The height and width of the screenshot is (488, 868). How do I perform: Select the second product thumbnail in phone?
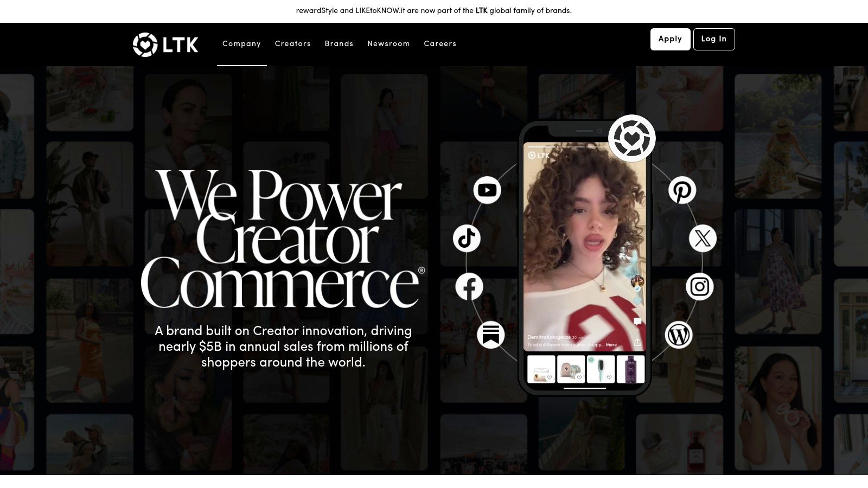tap(571, 369)
